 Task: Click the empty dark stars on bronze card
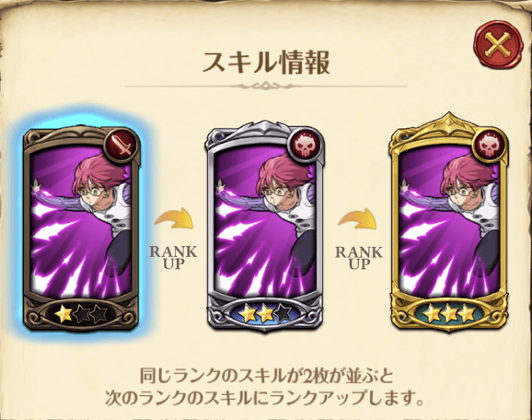(x=90, y=314)
